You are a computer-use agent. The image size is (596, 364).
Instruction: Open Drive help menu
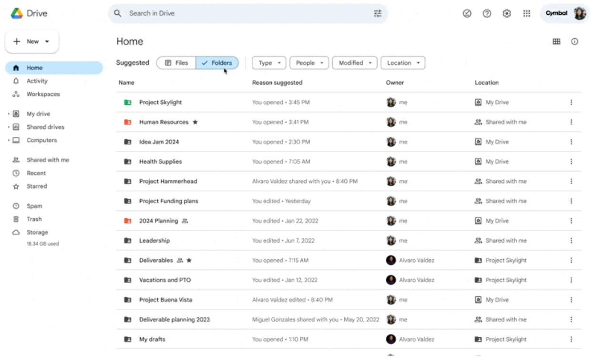click(487, 13)
